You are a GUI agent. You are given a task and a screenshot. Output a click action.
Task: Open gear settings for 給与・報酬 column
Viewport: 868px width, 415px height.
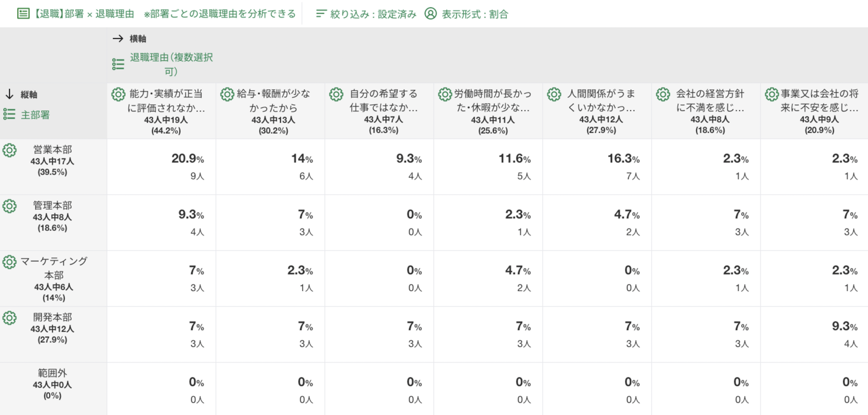click(x=227, y=95)
